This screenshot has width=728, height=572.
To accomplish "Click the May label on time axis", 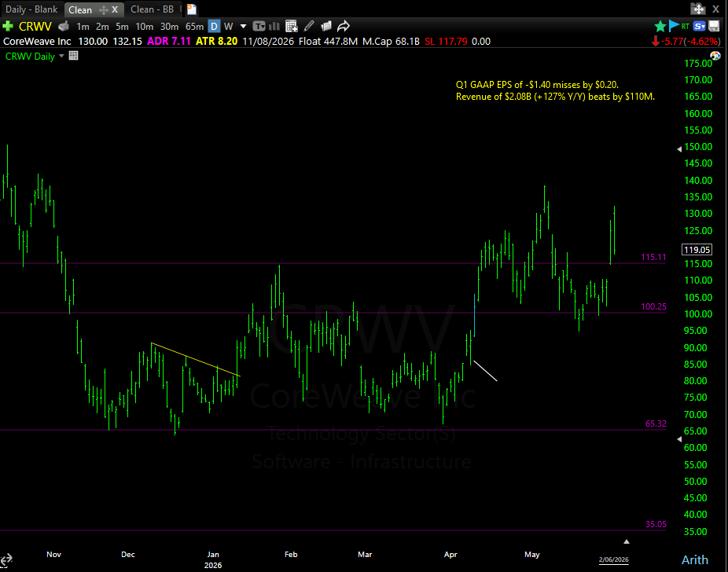I will click(532, 555).
